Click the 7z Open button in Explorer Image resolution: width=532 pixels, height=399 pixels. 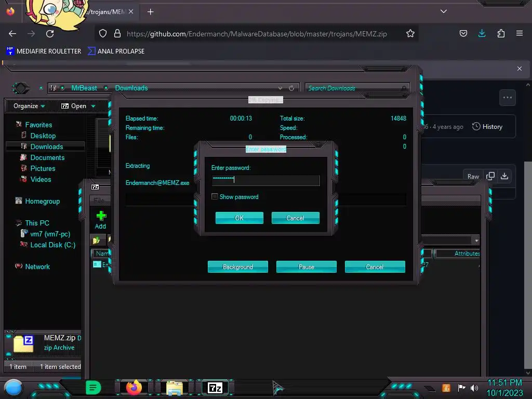[x=74, y=106]
